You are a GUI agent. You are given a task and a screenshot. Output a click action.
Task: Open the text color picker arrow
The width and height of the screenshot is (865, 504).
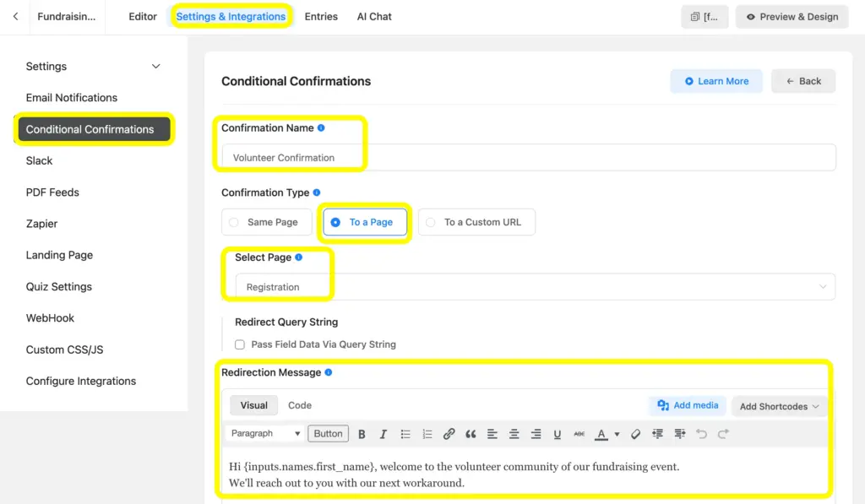coord(617,434)
